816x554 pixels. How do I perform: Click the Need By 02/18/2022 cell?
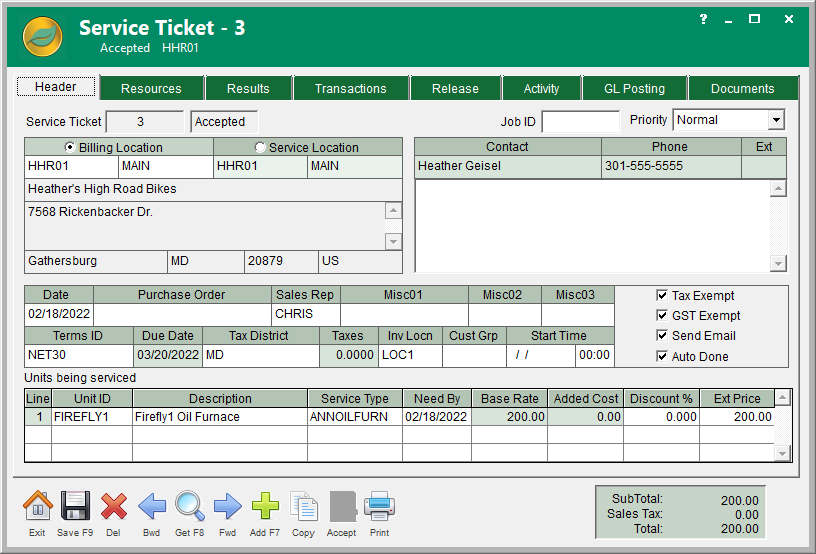tap(437, 417)
